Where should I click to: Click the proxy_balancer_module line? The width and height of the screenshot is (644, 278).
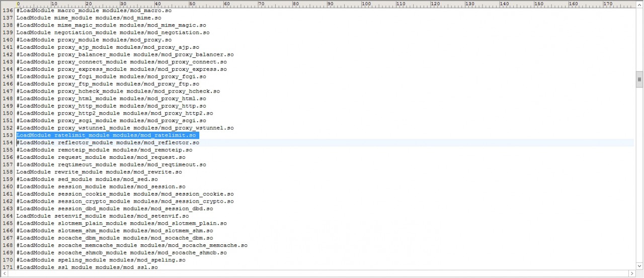click(125, 54)
